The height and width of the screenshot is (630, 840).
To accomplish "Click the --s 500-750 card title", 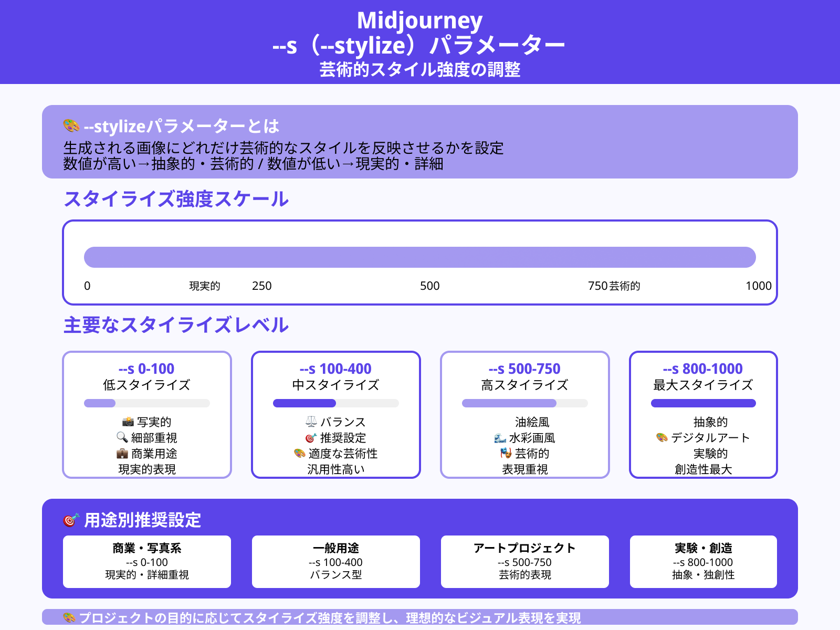I will pyautogui.click(x=525, y=369).
